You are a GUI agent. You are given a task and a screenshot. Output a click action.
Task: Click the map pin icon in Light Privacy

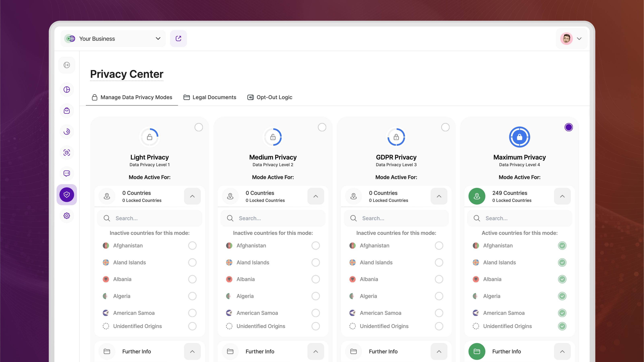[107, 196]
